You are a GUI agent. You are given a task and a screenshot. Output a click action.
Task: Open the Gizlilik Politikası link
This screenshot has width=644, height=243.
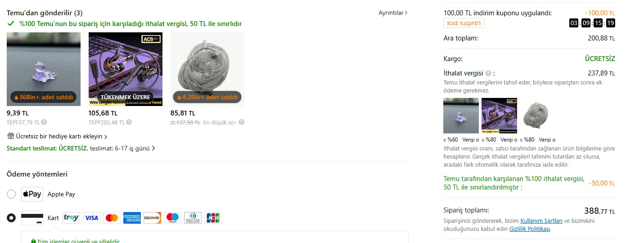(x=530, y=229)
